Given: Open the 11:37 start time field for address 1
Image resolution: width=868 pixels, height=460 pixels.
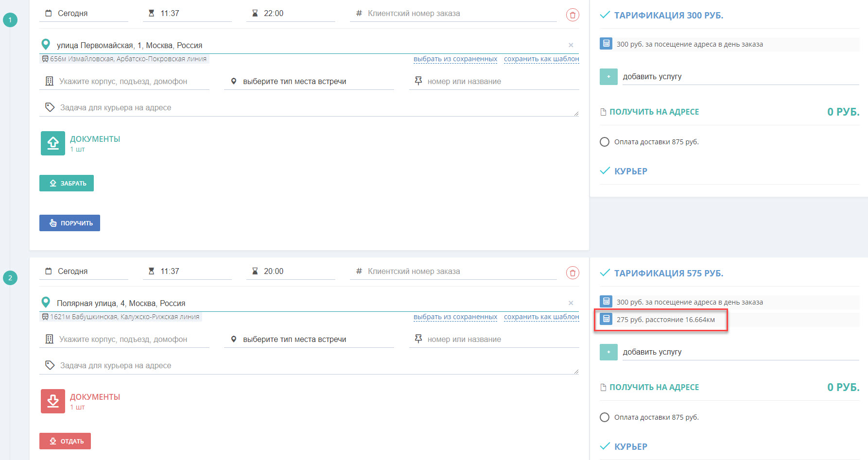Looking at the screenshot, I should [x=187, y=14].
